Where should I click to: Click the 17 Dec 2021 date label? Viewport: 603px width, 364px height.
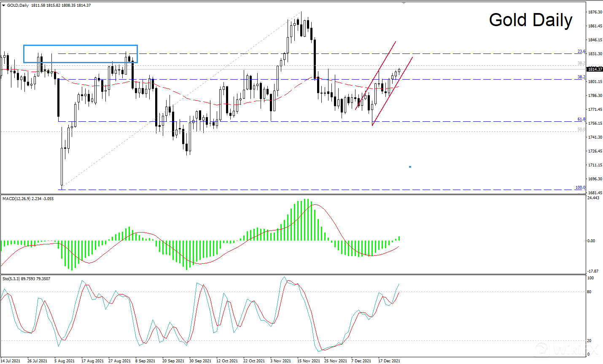pos(389,361)
